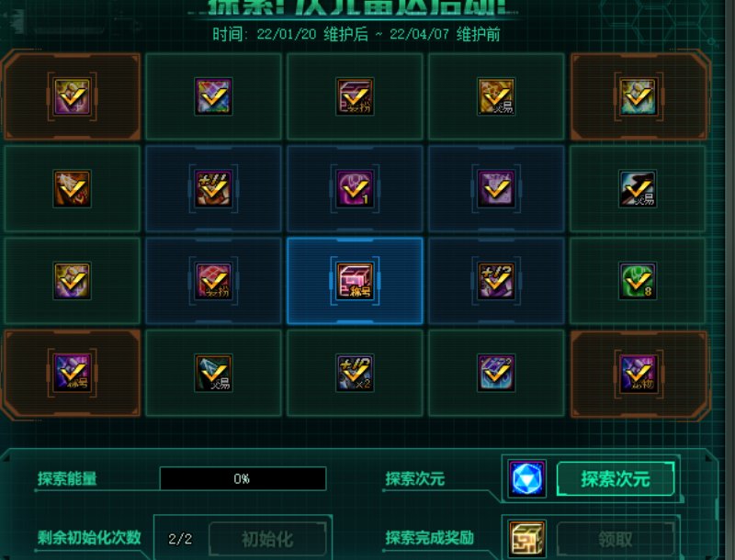
Task: Click the rainbow-colored cube reward icon
Action: click(x=213, y=96)
